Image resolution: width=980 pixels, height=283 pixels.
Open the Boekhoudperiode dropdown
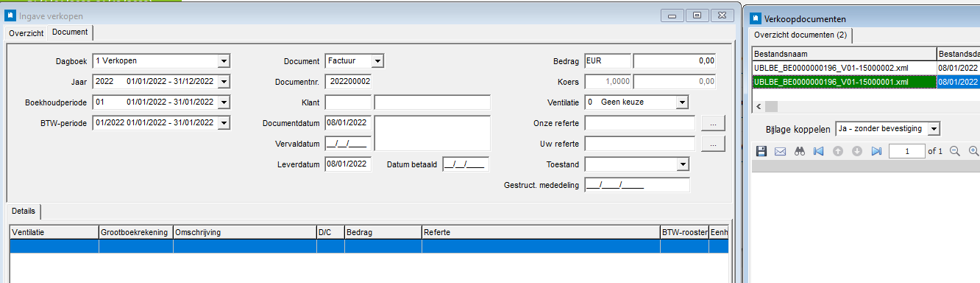coord(224,102)
